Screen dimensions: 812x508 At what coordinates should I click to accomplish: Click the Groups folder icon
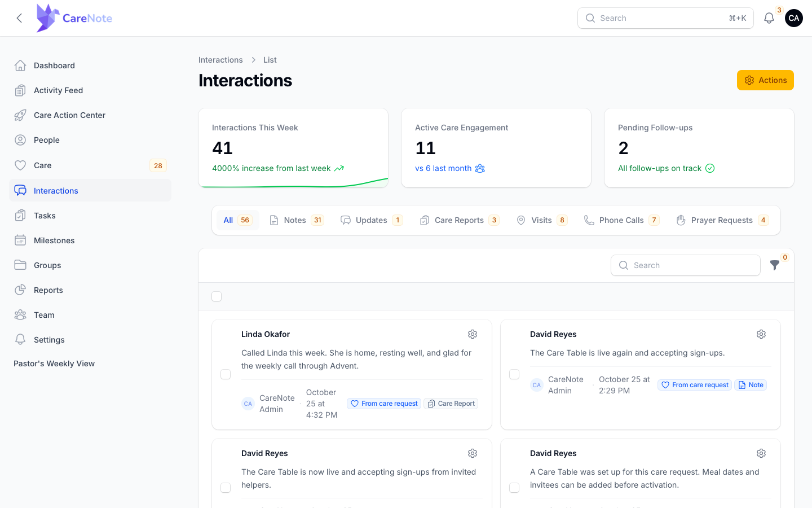[20, 265]
